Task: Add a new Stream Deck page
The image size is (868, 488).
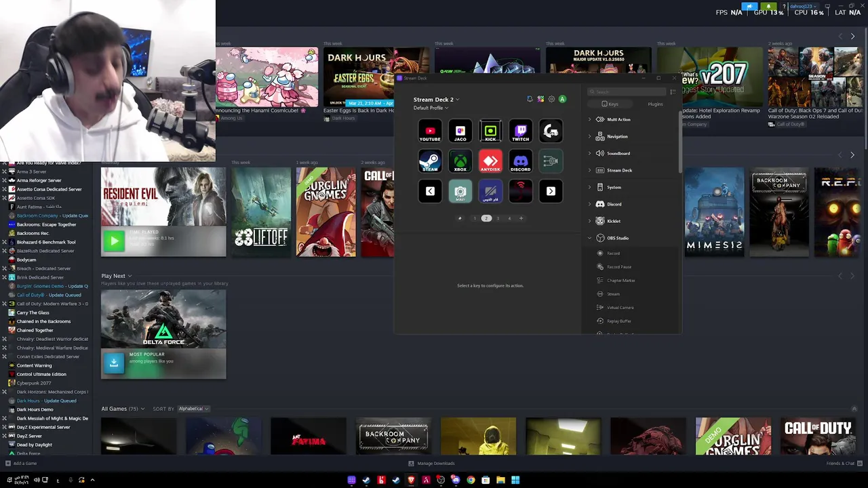Action: coord(521,218)
